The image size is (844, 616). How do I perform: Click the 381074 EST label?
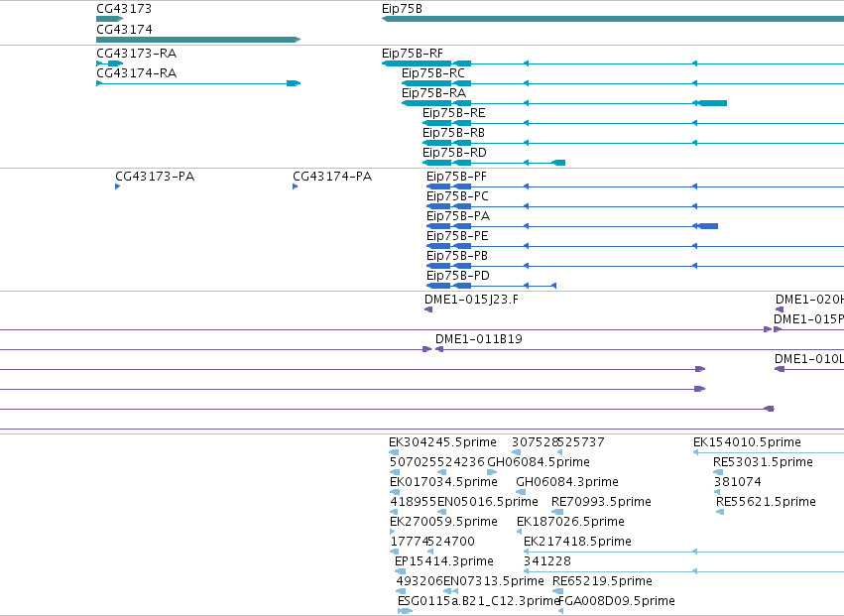tap(738, 482)
